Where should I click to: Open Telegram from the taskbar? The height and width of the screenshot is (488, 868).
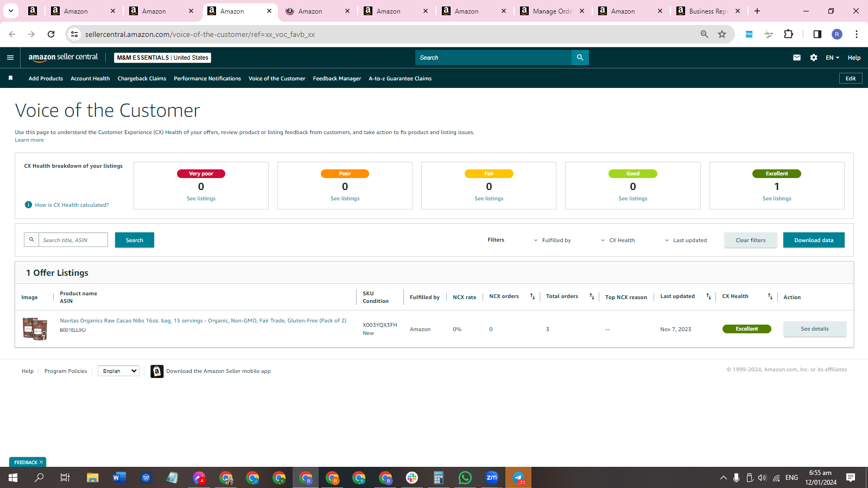tap(518, 478)
